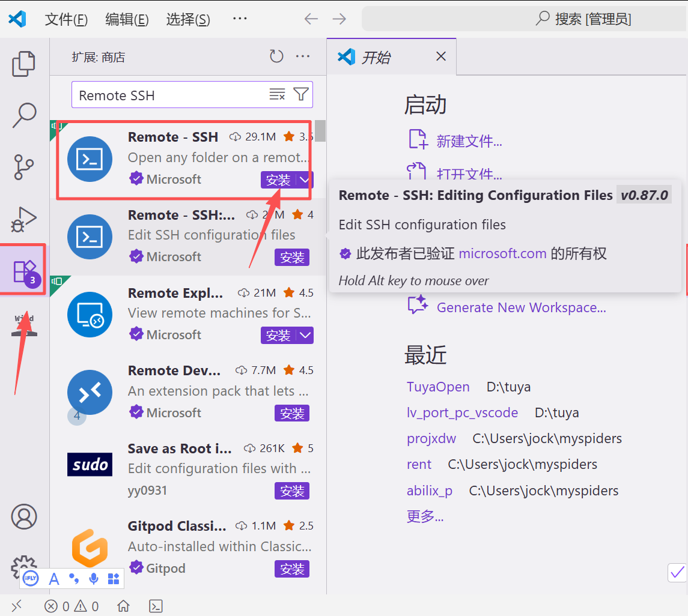The width and height of the screenshot is (688, 616).
Task: Go forward with the navigation arrow
Action: click(339, 19)
